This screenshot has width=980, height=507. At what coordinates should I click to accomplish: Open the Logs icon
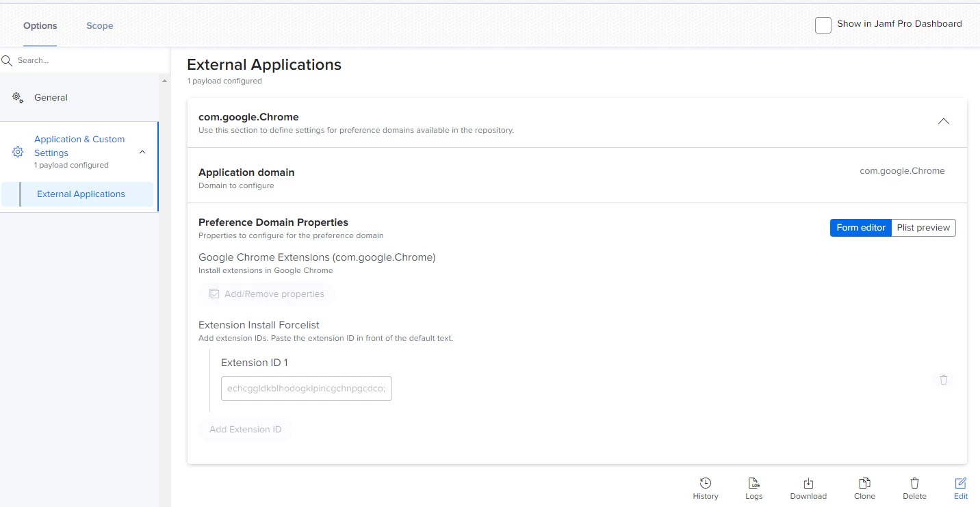(753, 483)
